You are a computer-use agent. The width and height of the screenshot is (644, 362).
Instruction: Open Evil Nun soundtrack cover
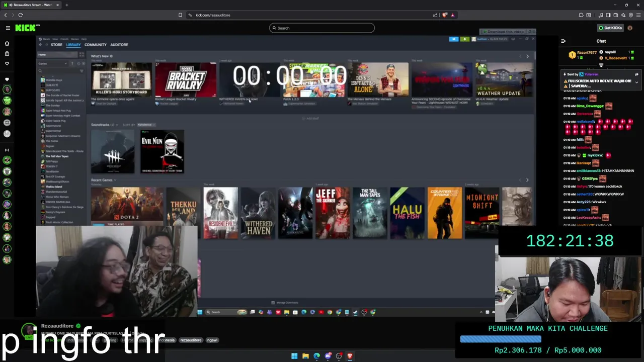click(x=162, y=151)
